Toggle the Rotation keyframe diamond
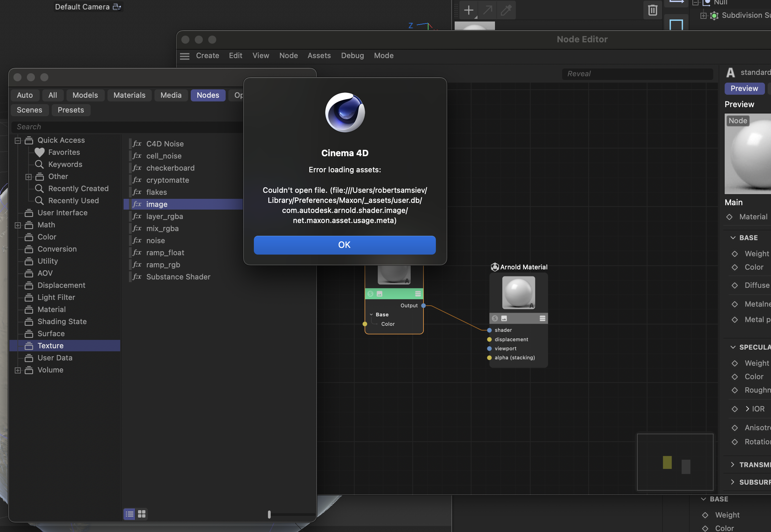The width and height of the screenshot is (771, 532). coord(735,442)
